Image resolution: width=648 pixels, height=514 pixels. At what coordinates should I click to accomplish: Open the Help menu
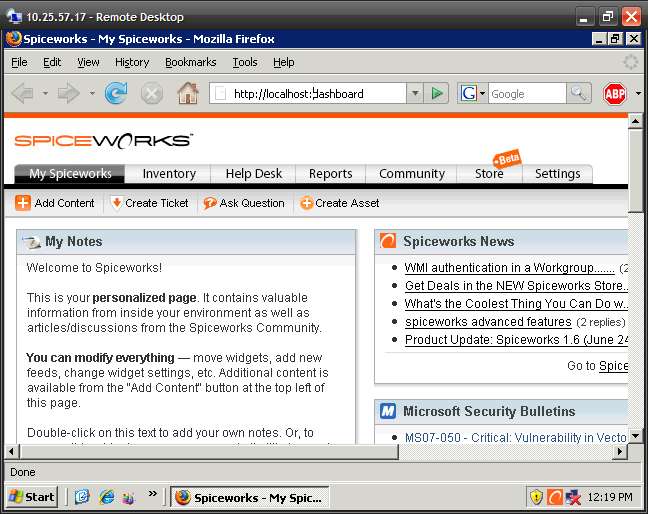tap(284, 62)
